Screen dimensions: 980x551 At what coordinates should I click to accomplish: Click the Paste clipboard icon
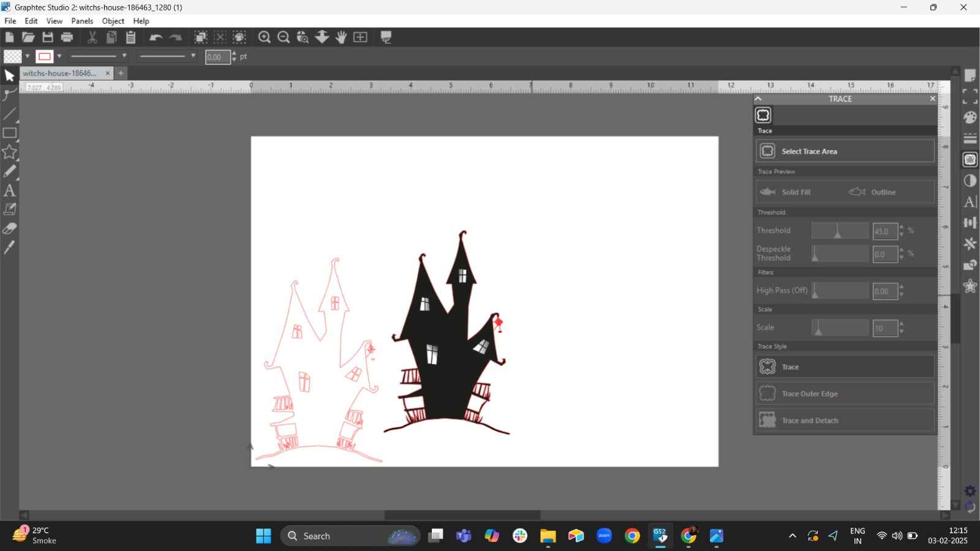point(130,37)
